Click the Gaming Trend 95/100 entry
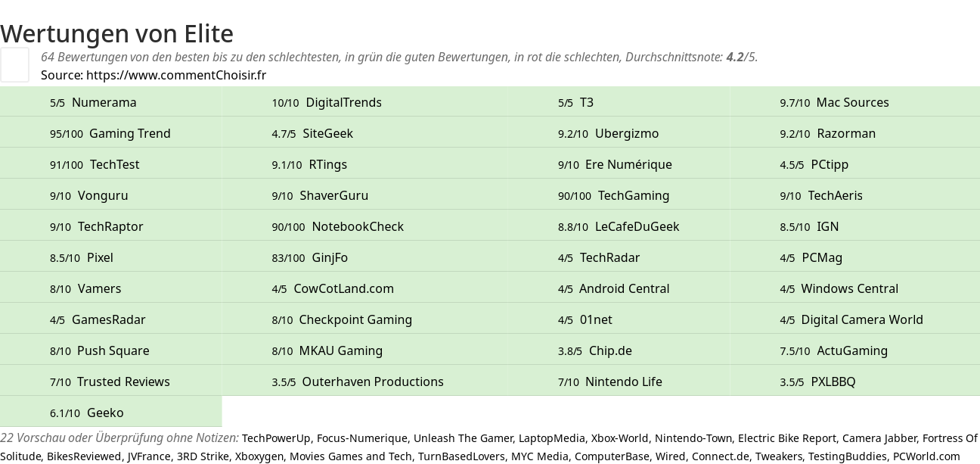The height and width of the screenshot is (464, 980). [x=110, y=133]
